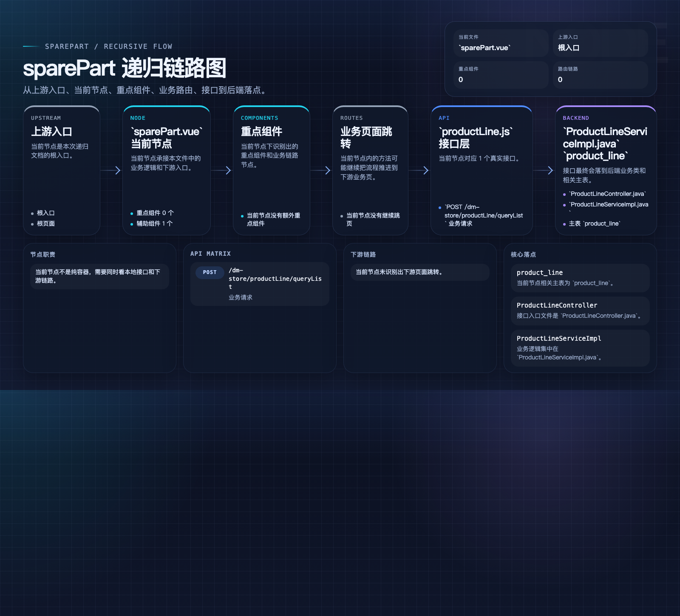The height and width of the screenshot is (616, 680).
Task: Click the arrow between NODE and COMPONENTS cards
Action: tap(222, 170)
